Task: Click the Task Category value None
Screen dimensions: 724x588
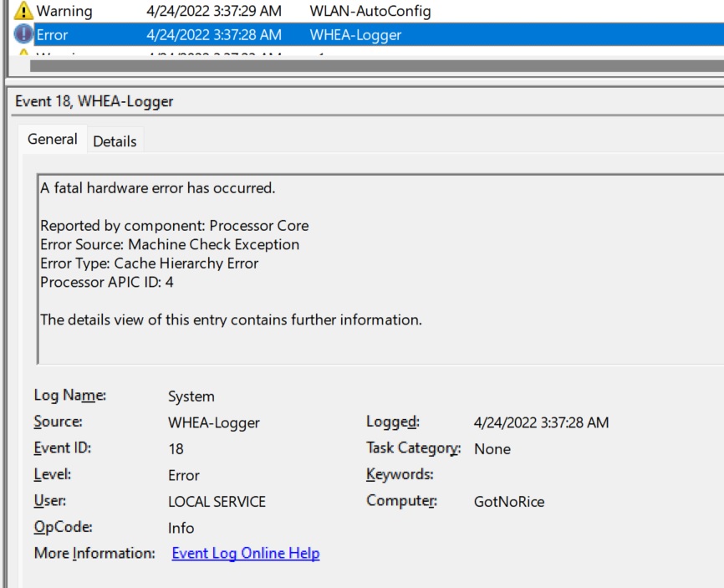Action: pos(492,449)
